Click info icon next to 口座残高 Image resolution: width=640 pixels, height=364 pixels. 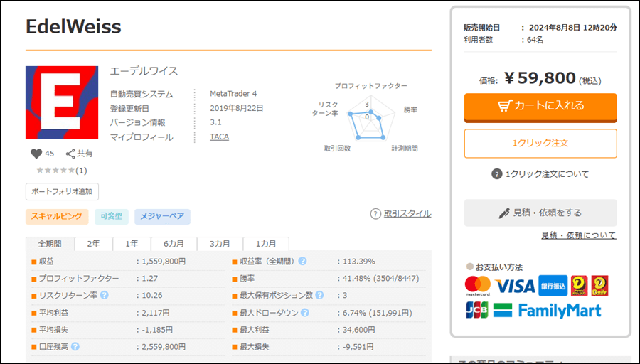click(x=75, y=347)
